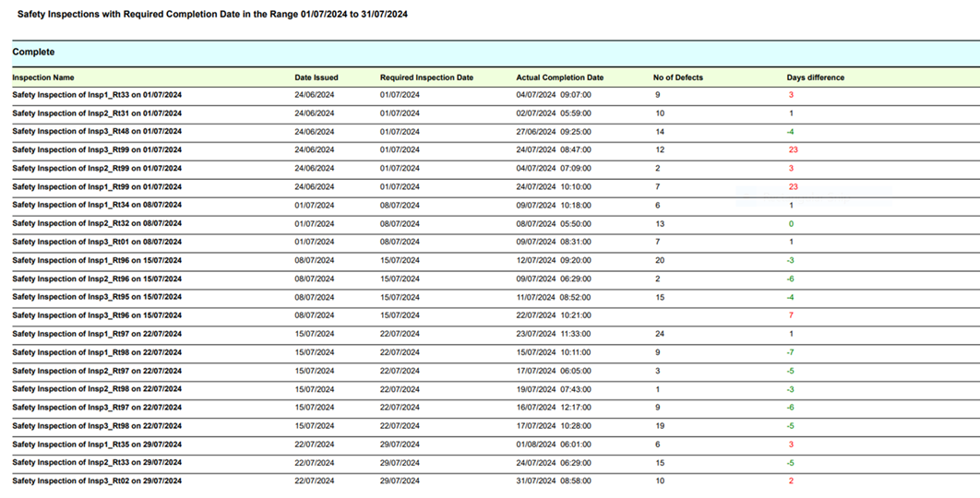Click completion date 01/08/2024 06:01:00
This screenshot has width=980, height=498.
tap(554, 445)
